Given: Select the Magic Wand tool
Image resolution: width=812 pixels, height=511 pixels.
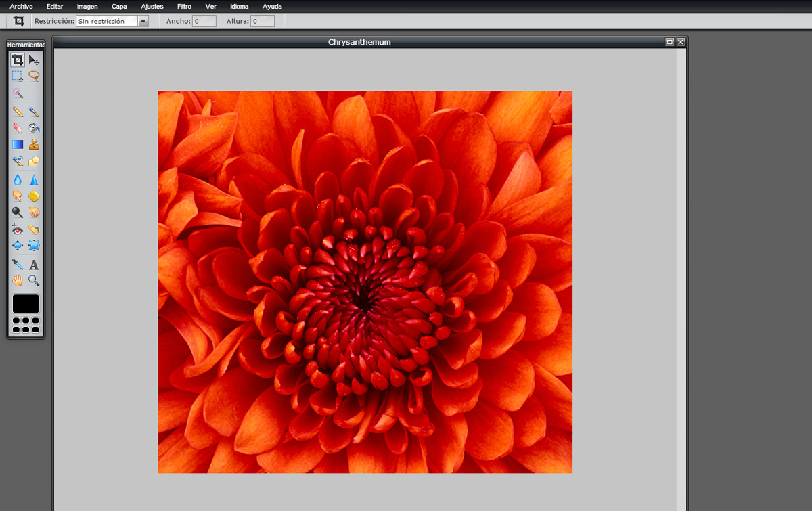Looking at the screenshot, I should 18,93.
